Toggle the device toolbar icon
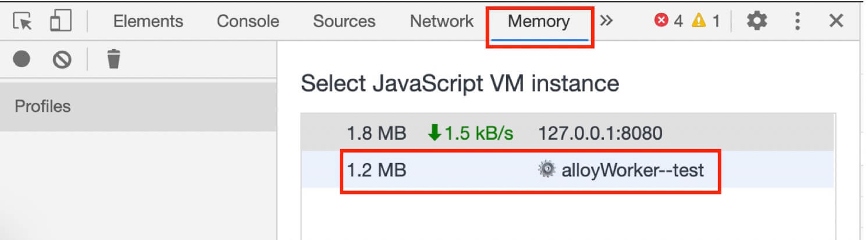868x240 pixels. coord(61,21)
